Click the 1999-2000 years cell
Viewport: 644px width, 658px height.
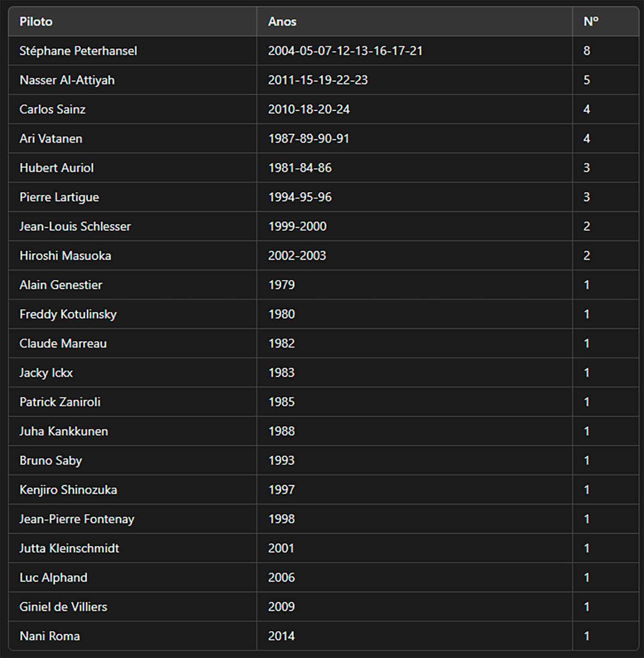click(297, 226)
